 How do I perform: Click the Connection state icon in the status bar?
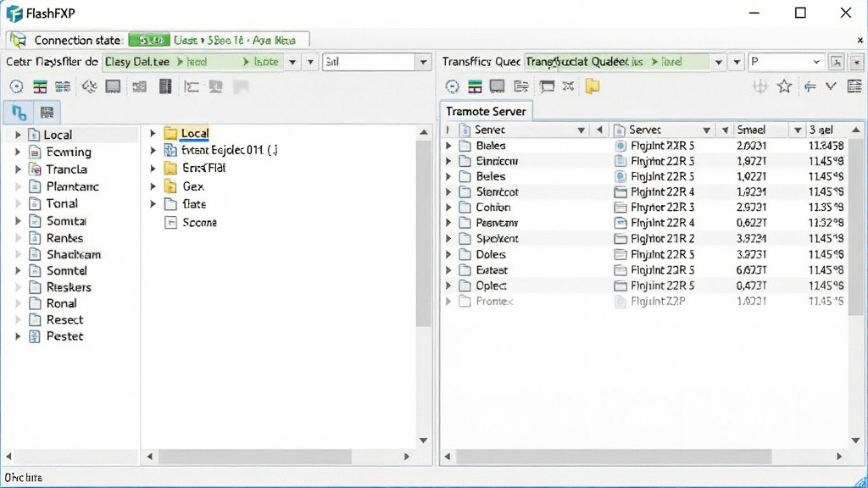pos(19,40)
